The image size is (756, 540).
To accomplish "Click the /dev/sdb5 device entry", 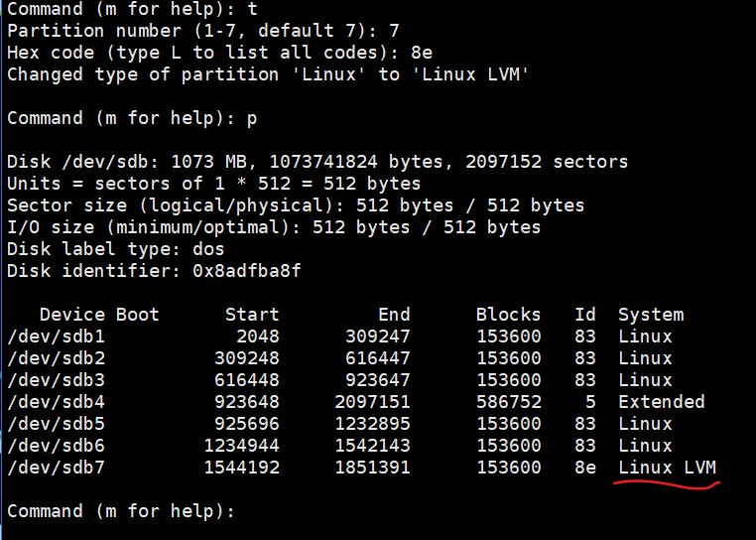I will [56, 424].
